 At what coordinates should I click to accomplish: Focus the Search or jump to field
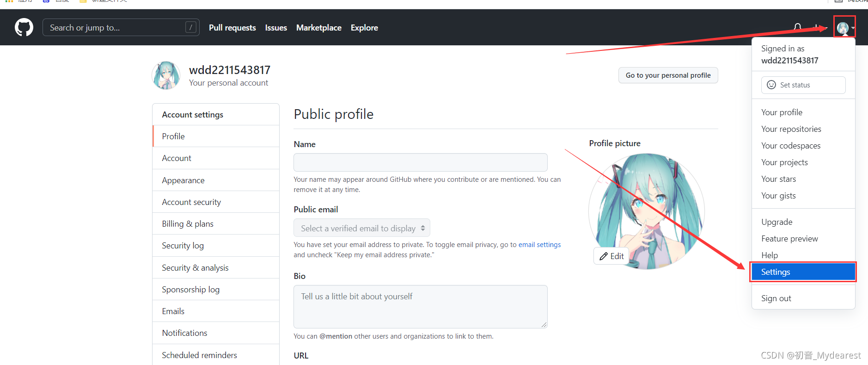(x=121, y=27)
